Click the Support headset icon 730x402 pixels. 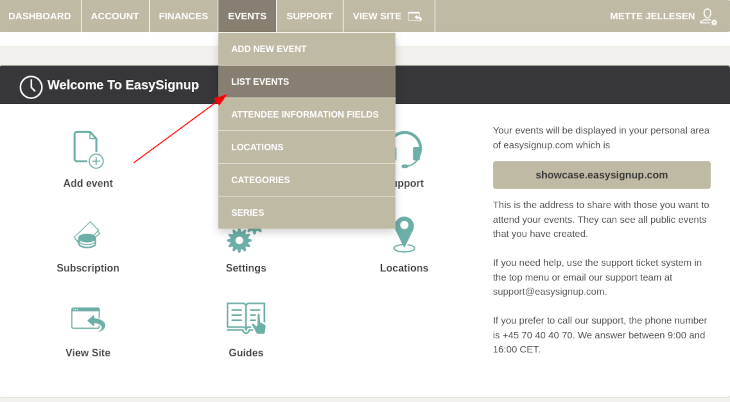[x=409, y=150]
